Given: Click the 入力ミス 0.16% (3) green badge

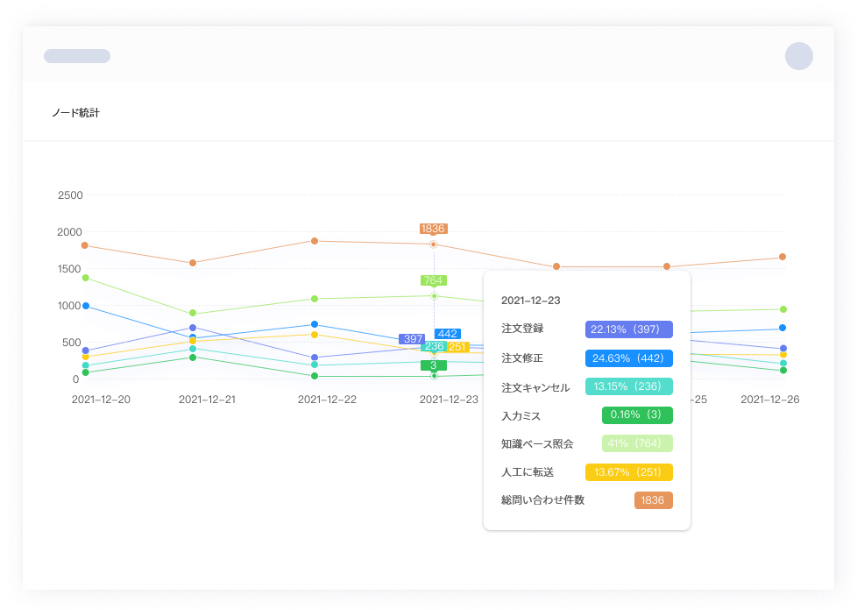Looking at the screenshot, I should tap(637, 414).
